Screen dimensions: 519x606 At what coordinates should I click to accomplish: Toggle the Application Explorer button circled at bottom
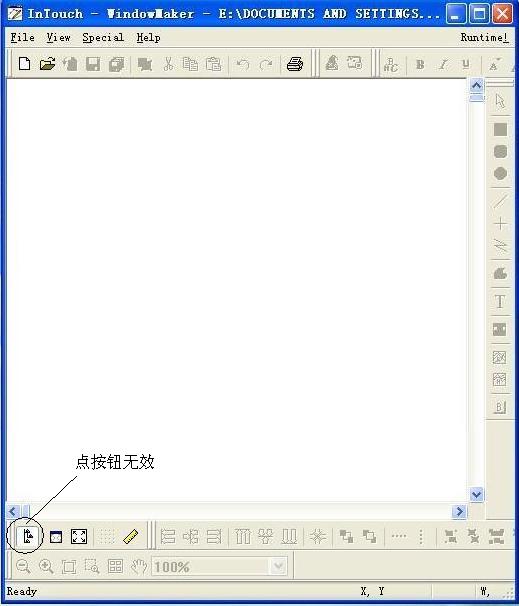coord(28,536)
